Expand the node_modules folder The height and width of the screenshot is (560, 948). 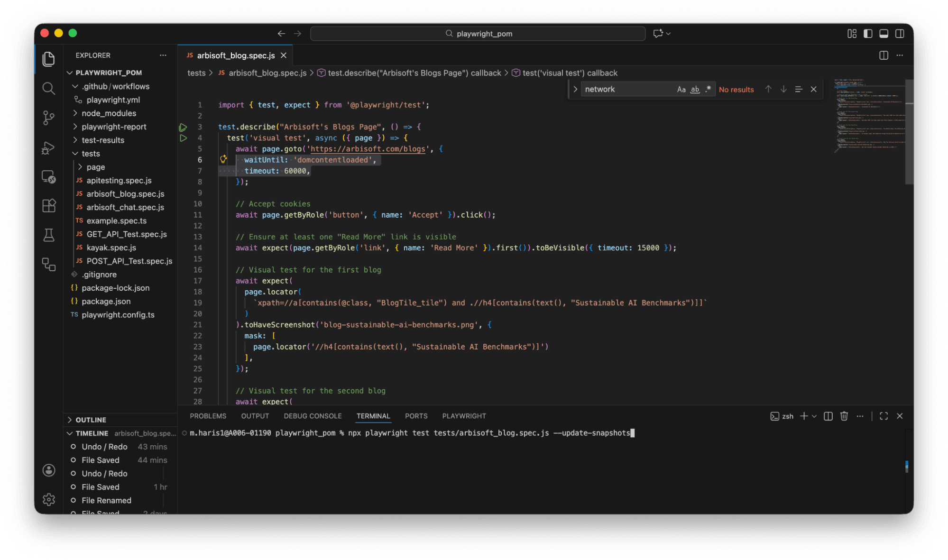[109, 113]
